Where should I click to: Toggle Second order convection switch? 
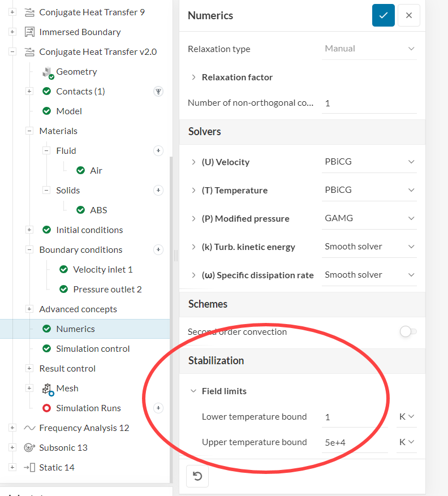[x=408, y=332]
